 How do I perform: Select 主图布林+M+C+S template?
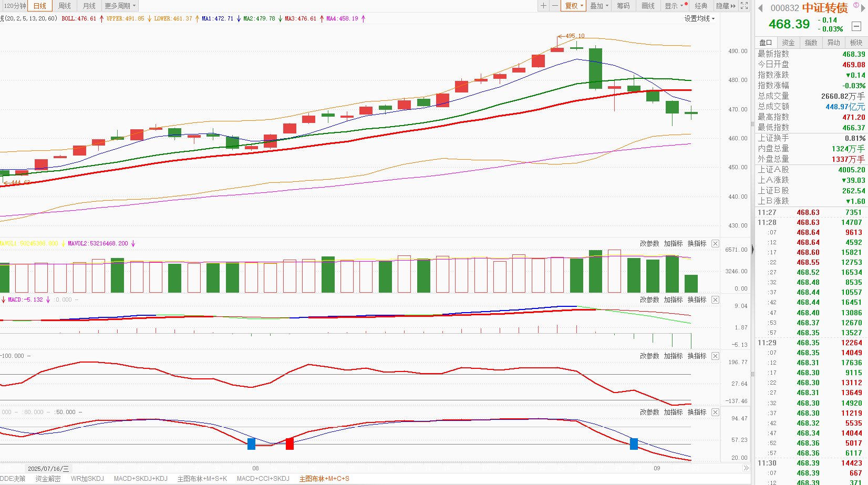click(x=324, y=479)
